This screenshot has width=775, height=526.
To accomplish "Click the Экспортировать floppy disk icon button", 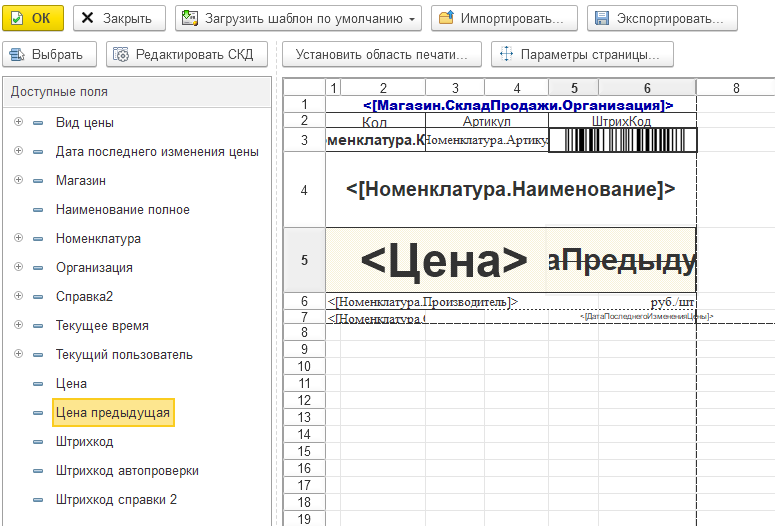I will (x=661, y=18).
